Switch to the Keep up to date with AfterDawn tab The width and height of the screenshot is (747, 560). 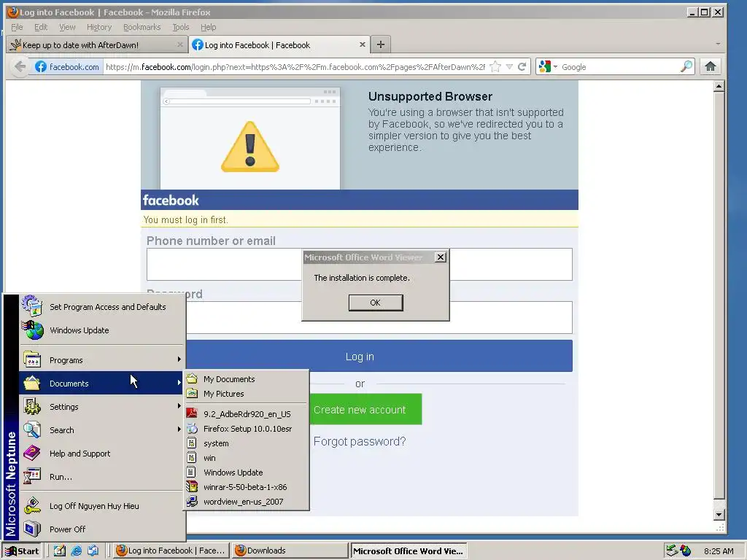tap(97, 44)
